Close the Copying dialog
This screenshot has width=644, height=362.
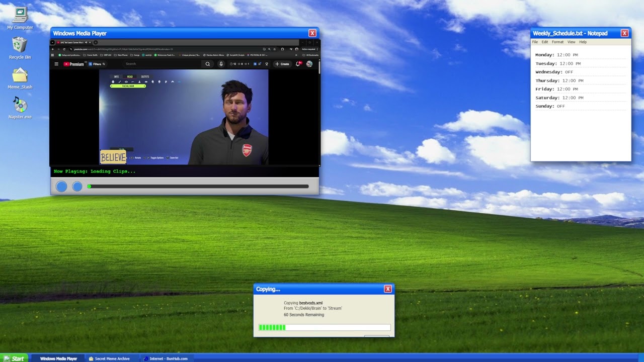(x=387, y=289)
